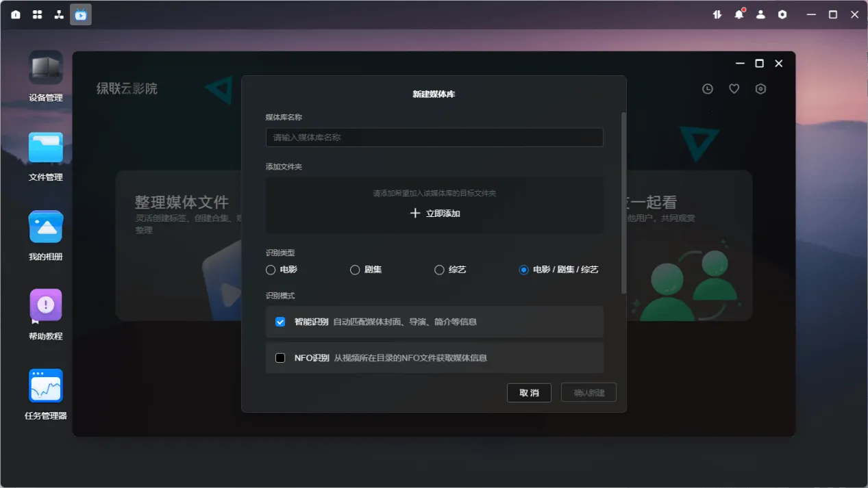
Task: Open favorites heart icon
Action: [x=734, y=89]
